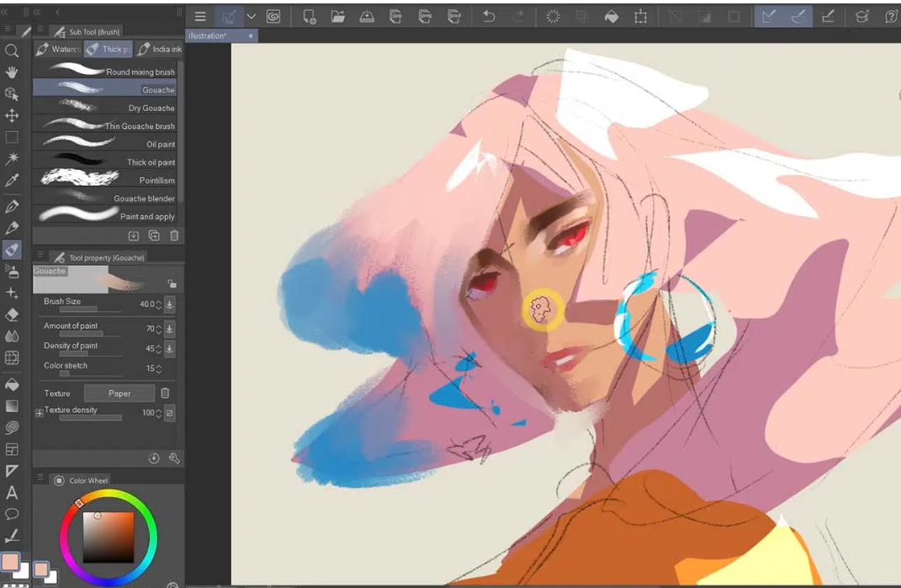This screenshot has height=588, width=901.
Task: Select the Fill bucket tool in the toolbar
Action: point(12,384)
